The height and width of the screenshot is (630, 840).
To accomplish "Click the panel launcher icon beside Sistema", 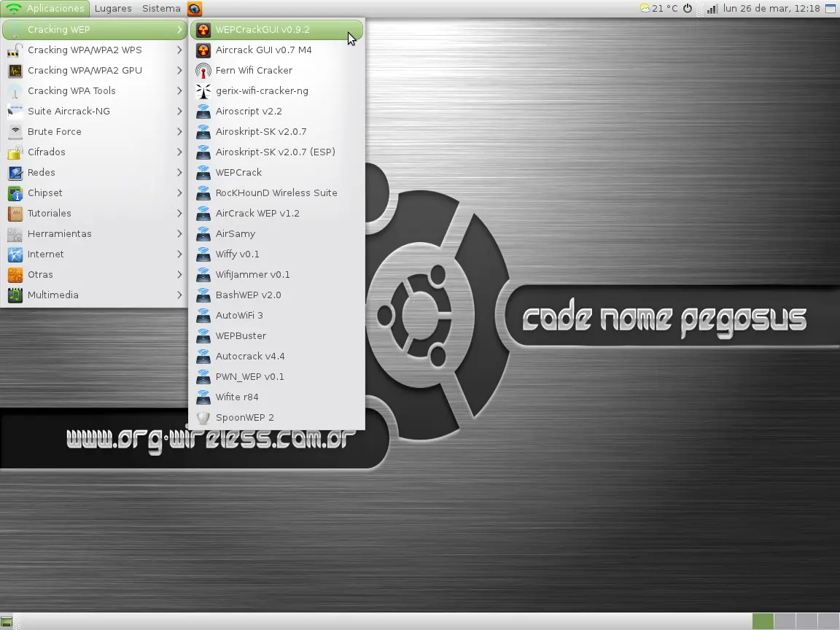I will [195, 9].
